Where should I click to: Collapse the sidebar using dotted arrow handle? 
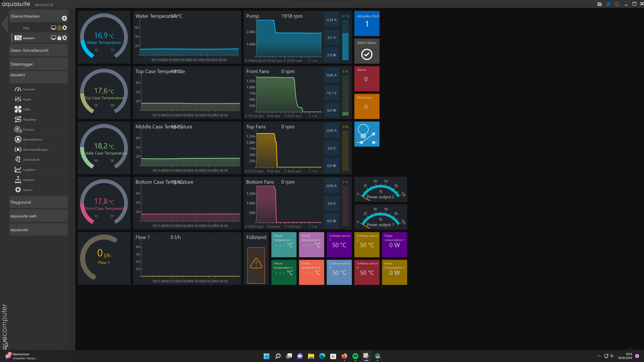click(5, 24)
